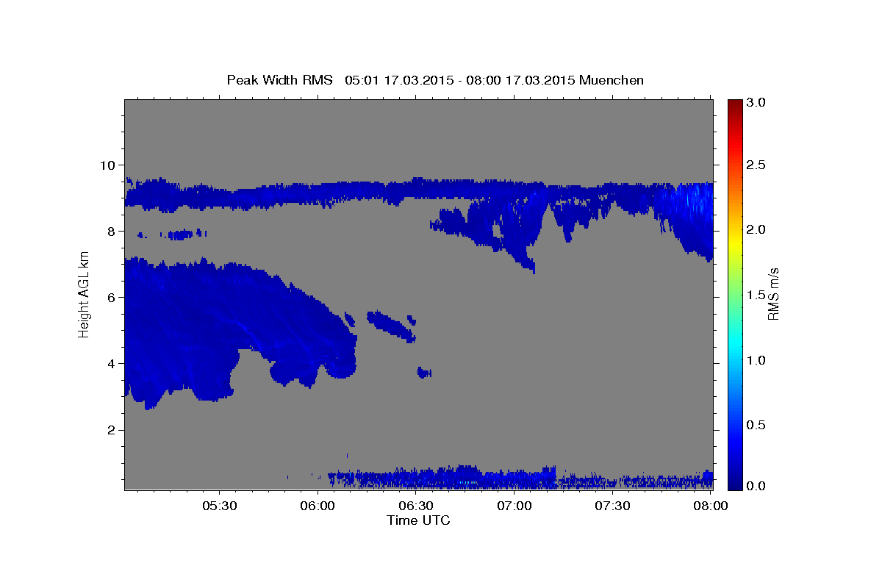Screen dimensions: 882x588
Task: Click the height tick label 8
Action: (x=112, y=231)
